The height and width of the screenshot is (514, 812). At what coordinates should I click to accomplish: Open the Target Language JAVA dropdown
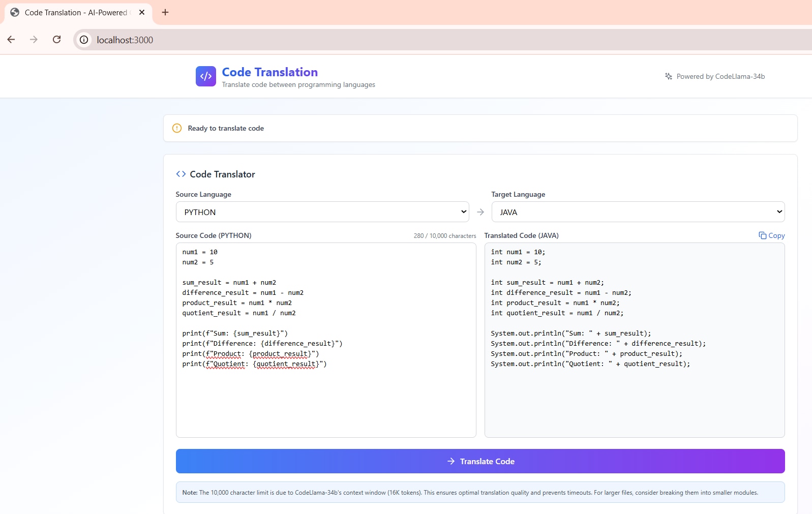pos(638,212)
